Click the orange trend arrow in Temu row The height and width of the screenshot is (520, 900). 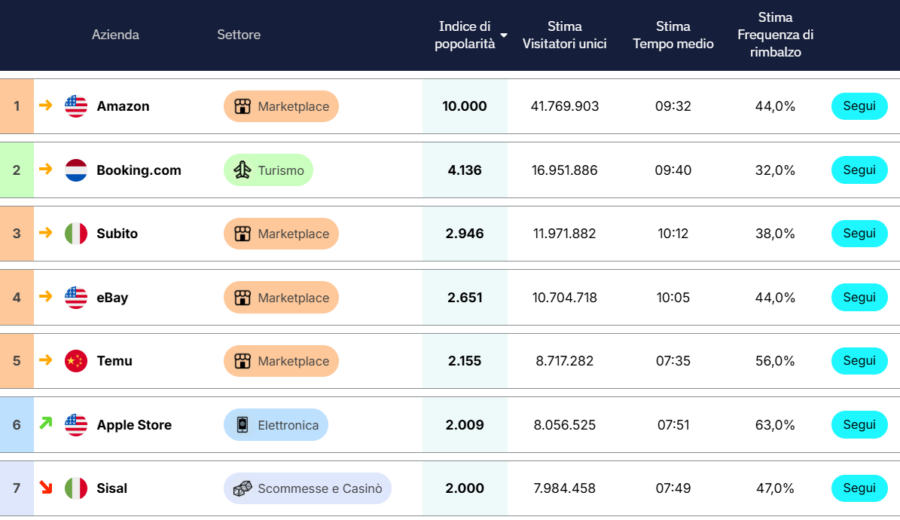46,360
